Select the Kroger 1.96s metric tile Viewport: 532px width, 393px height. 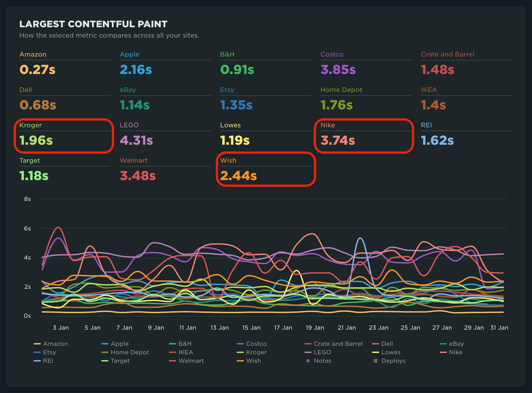64,136
